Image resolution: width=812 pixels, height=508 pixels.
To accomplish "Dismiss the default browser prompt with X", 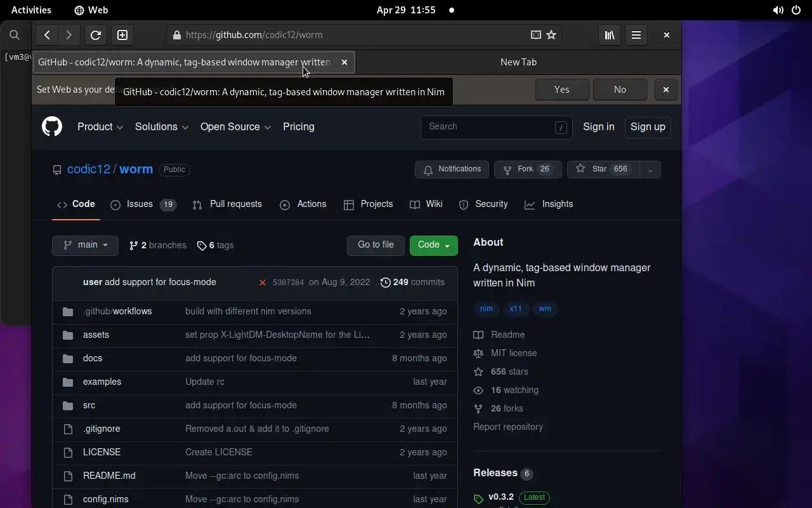I will point(665,90).
